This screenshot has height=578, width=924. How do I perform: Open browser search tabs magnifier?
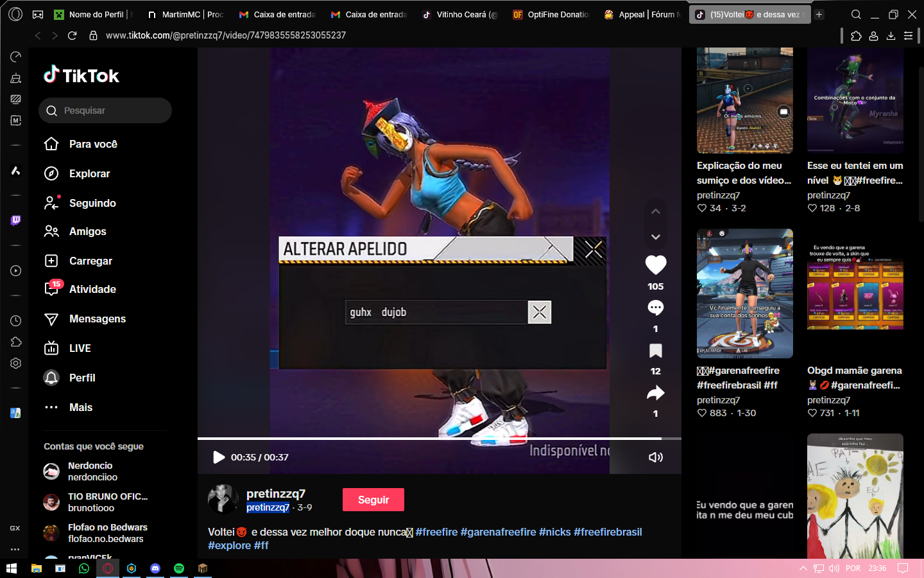coord(856,14)
